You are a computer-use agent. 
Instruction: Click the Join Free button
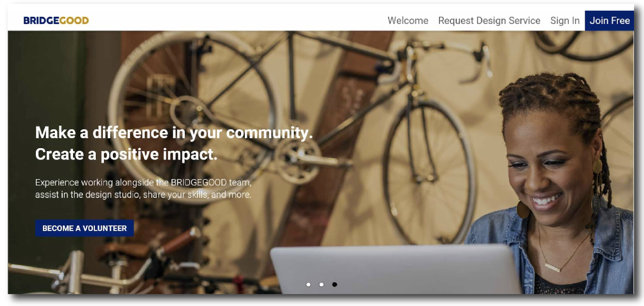coord(610,21)
